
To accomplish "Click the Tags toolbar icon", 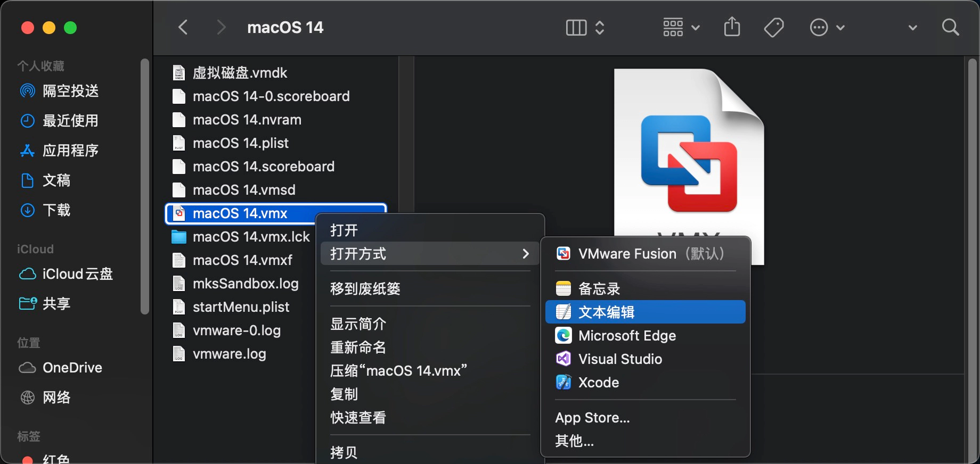I will [x=774, y=27].
